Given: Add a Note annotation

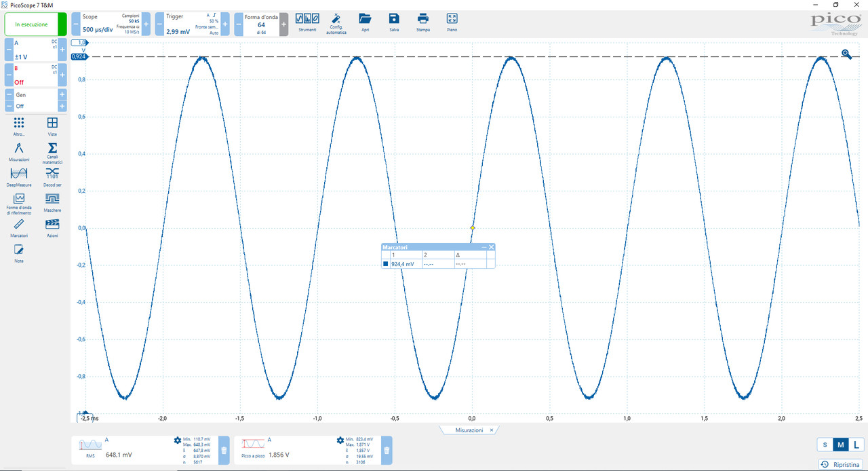Looking at the screenshot, I should (x=19, y=253).
